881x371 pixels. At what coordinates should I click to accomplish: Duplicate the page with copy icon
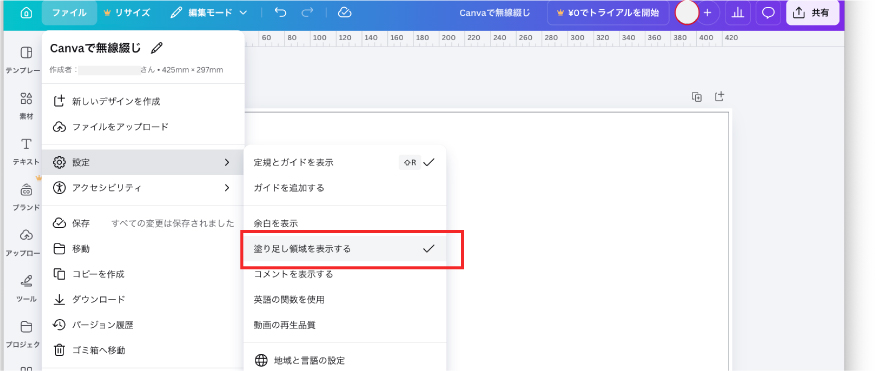click(x=697, y=97)
